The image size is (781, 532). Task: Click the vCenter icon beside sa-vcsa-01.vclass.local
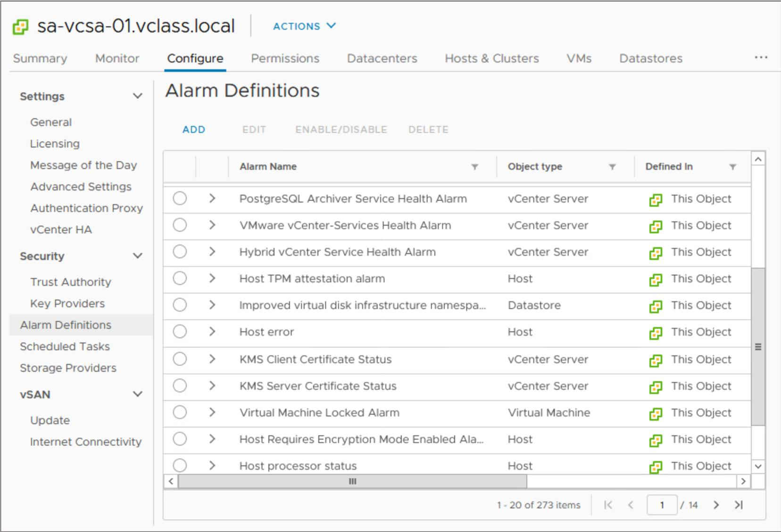20,27
